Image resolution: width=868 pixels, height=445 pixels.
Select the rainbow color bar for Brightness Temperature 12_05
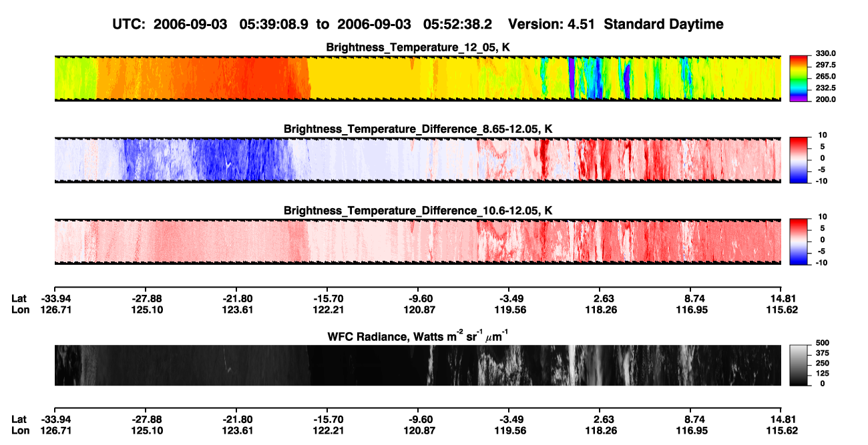[x=799, y=78]
